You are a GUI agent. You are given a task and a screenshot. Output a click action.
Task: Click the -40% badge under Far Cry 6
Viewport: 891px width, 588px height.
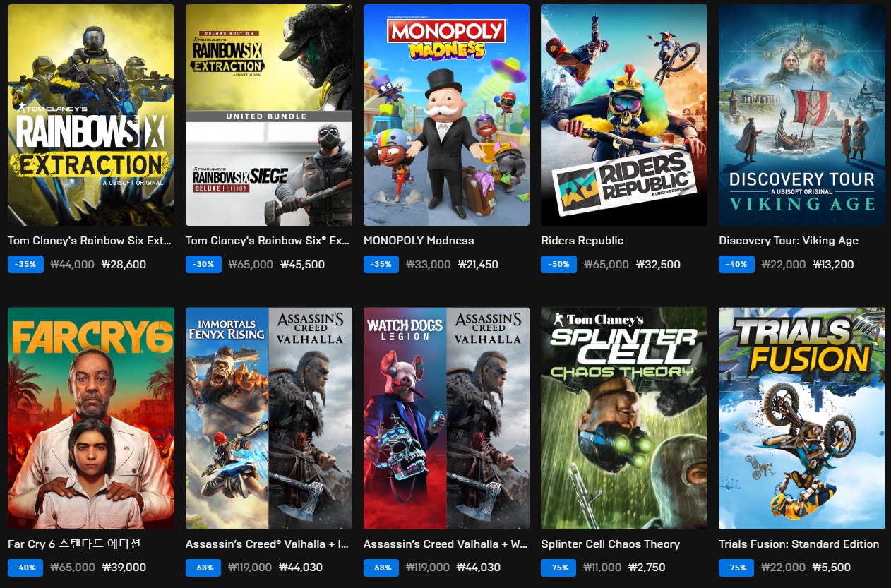pyautogui.click(x=25, y=568)
